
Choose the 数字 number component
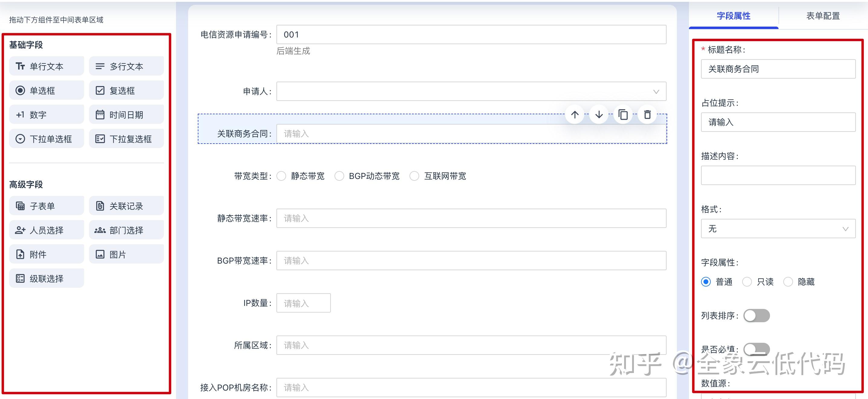pos(47,115)
